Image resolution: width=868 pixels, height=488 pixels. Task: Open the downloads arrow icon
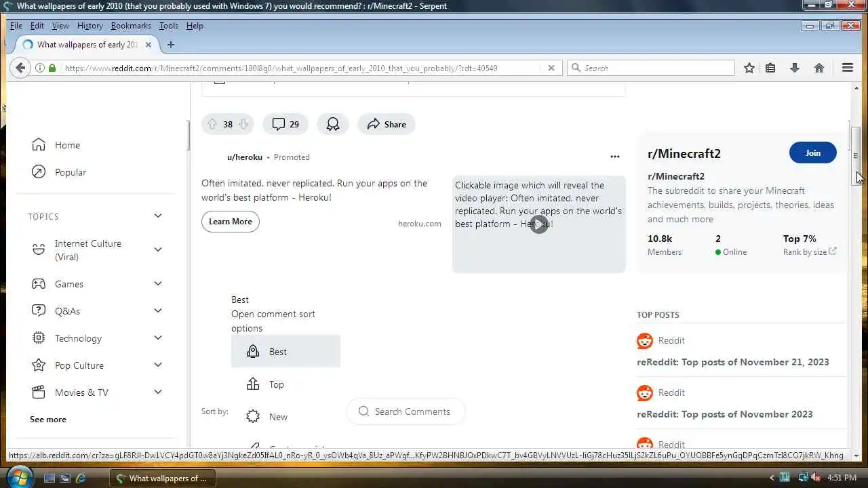pyautogui.click(x=795, y=68)
